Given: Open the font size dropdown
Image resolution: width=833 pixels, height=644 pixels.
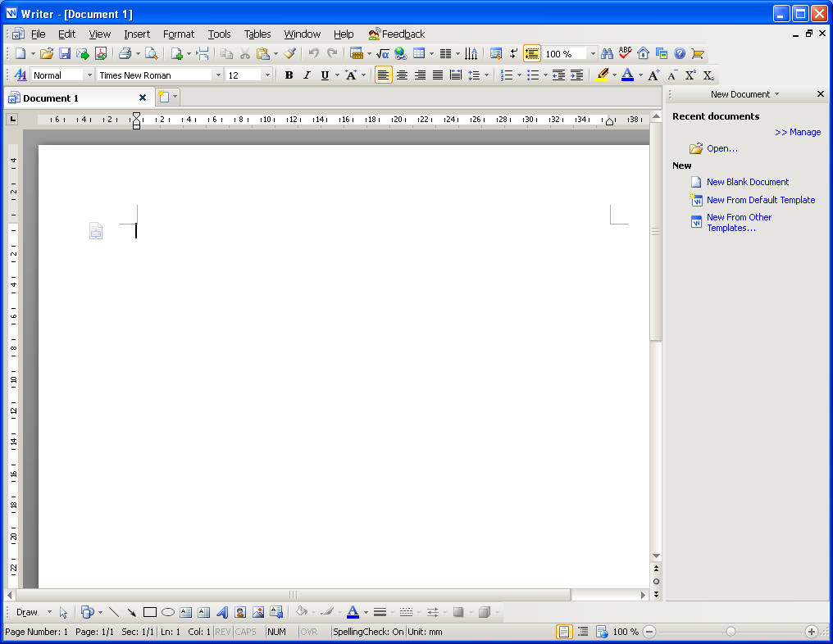Looking at the screenshot, I should [x=267, y=75].
